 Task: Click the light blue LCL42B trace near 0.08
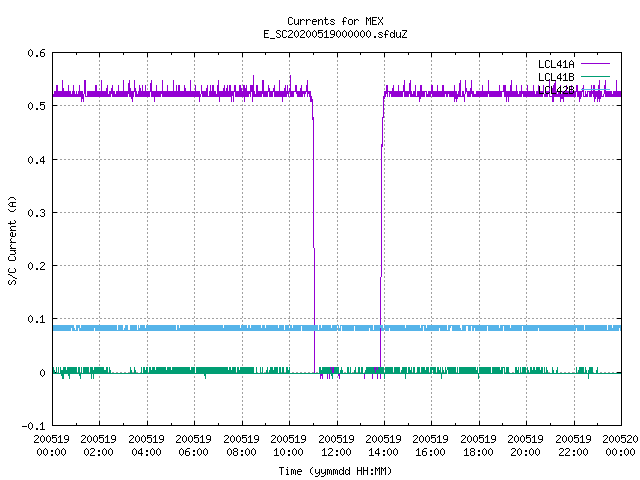click(x=337, y=328)
